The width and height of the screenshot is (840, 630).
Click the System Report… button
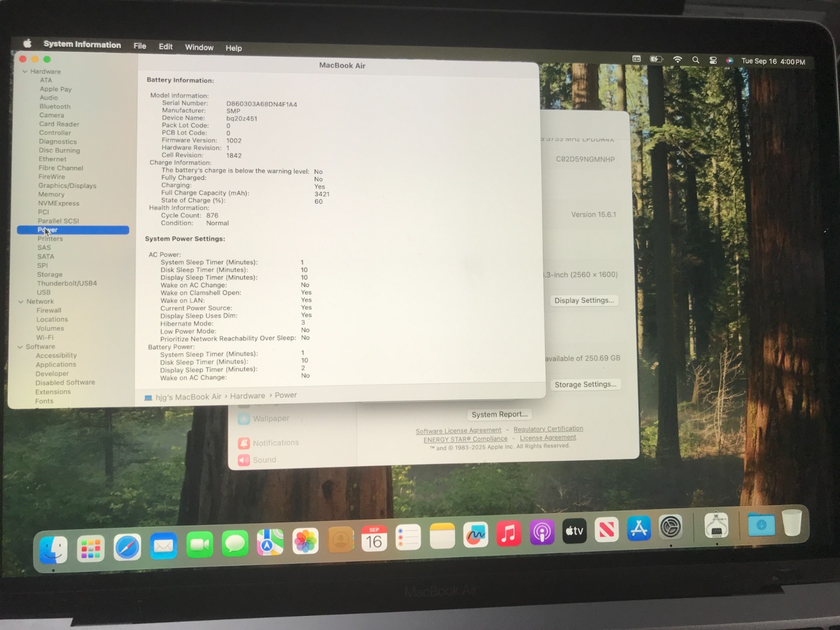500,414
